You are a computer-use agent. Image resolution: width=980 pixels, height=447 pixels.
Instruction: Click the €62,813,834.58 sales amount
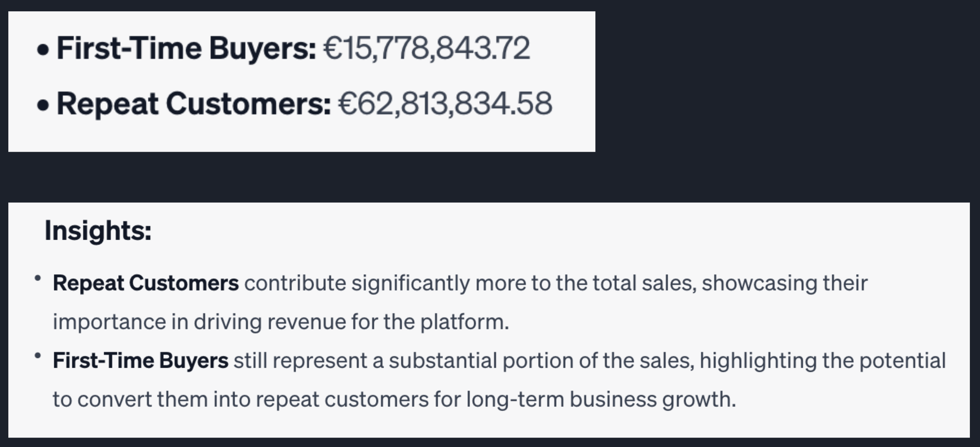pyautogui.click(x=445, y=104)
